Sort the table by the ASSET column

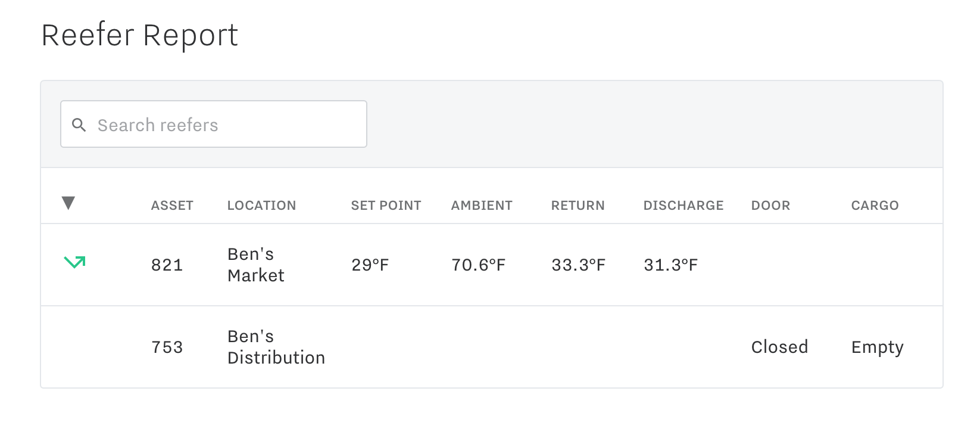point(171,205)
